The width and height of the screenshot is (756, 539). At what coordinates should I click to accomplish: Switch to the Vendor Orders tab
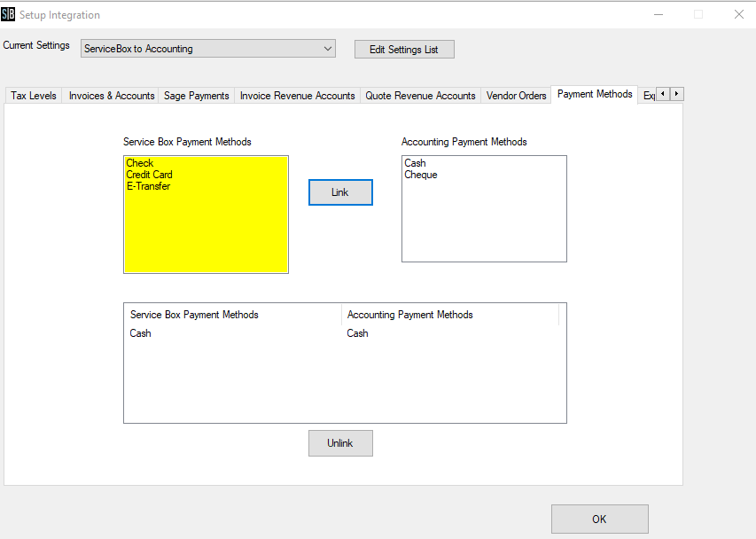(x=516, y=96)
